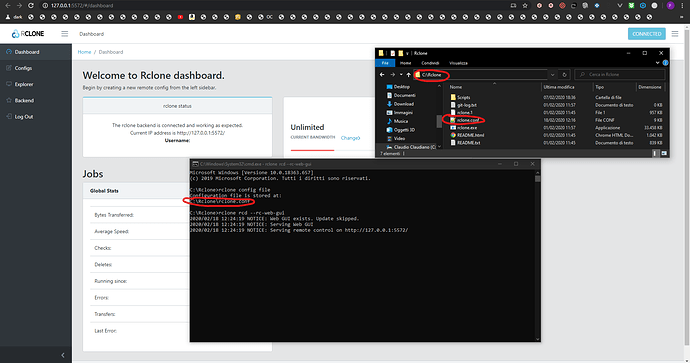Click the browser back arrow
This screenshot has height=363, width=690.
click(x=7, y=5)
